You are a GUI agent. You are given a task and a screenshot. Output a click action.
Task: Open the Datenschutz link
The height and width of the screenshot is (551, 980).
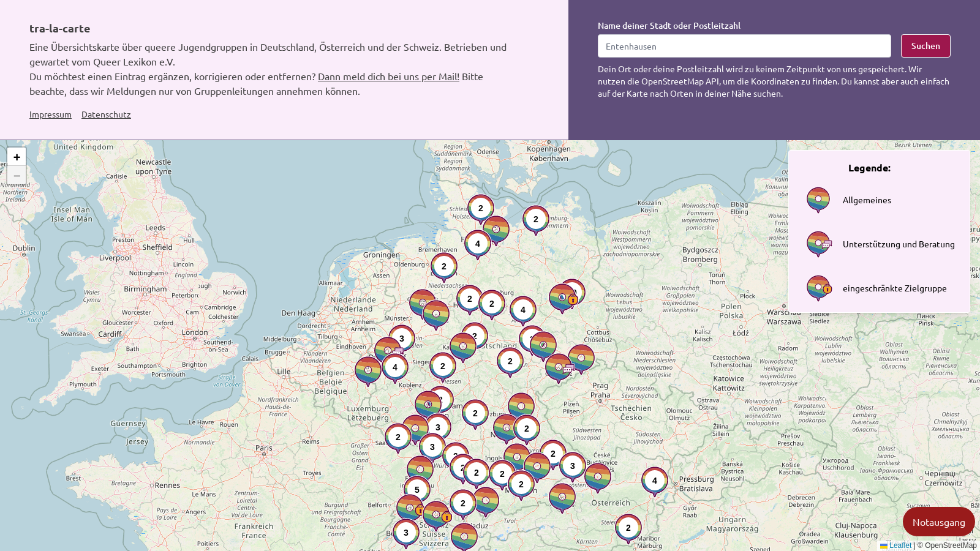[106, 114]
